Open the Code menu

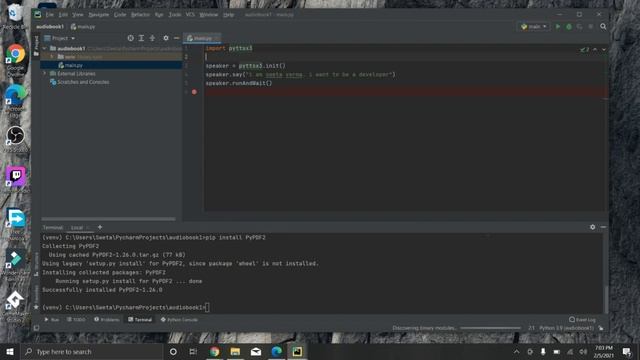120,15
